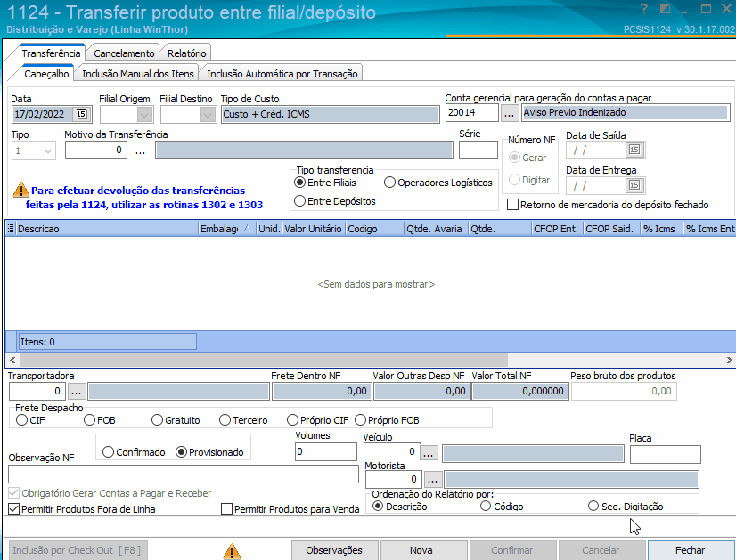Check Retorno de mercadoria do depósito fechado
This screenshot has height=560, width=736.
tap(608, 205)
